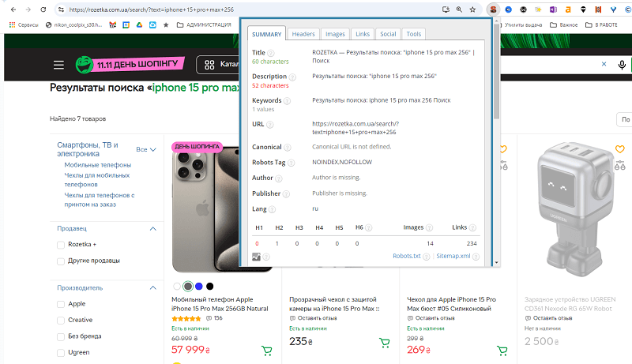The width and height of the screenshot is (632, 364).
Task: Click the chart icon at panel bottom
Action: (256, 257)
